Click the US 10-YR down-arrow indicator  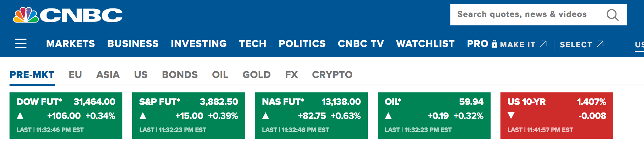511,116
